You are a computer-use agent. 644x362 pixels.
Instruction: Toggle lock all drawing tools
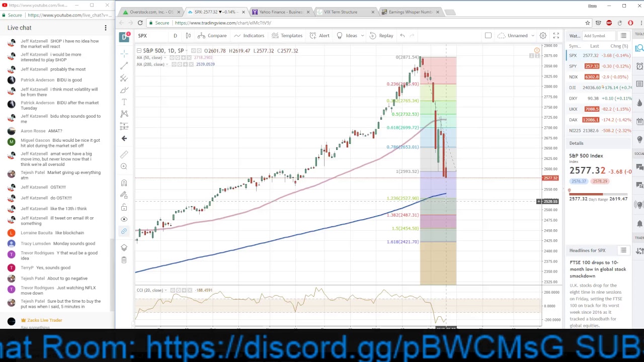pos(124,207)
